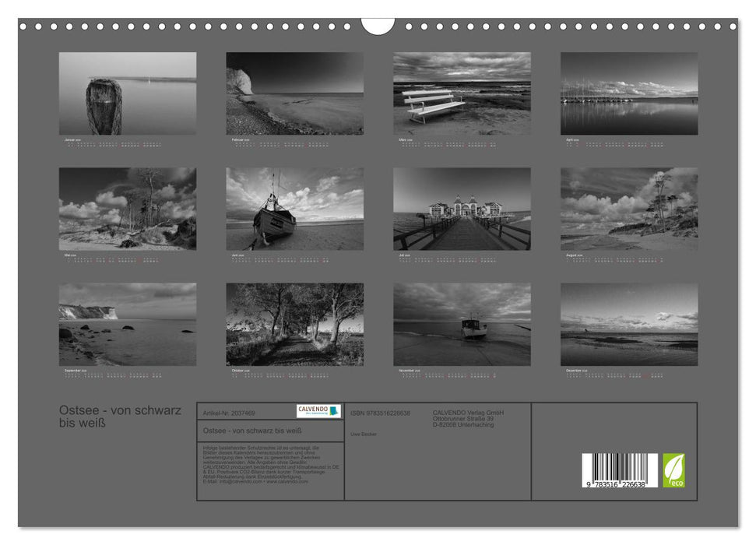
Task: Open the November fishing boat photo
Action: (x=462, y=324)
